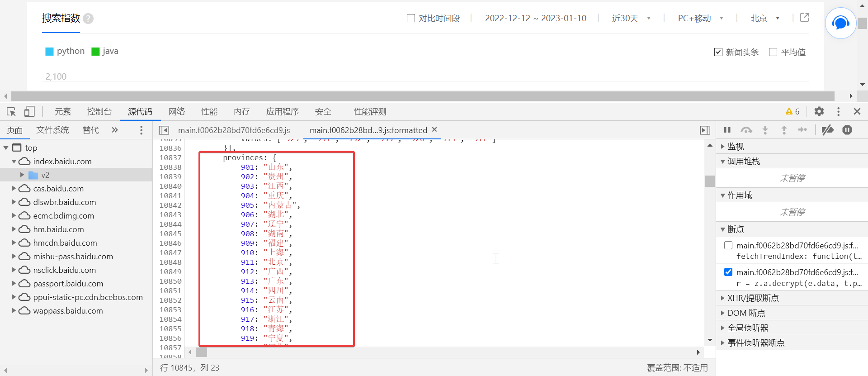The height and width of the screenshot is (376, 868).
Task: Enable the fetchTrendIndex breakpoint checkbox
Action: tap(728, 245)
